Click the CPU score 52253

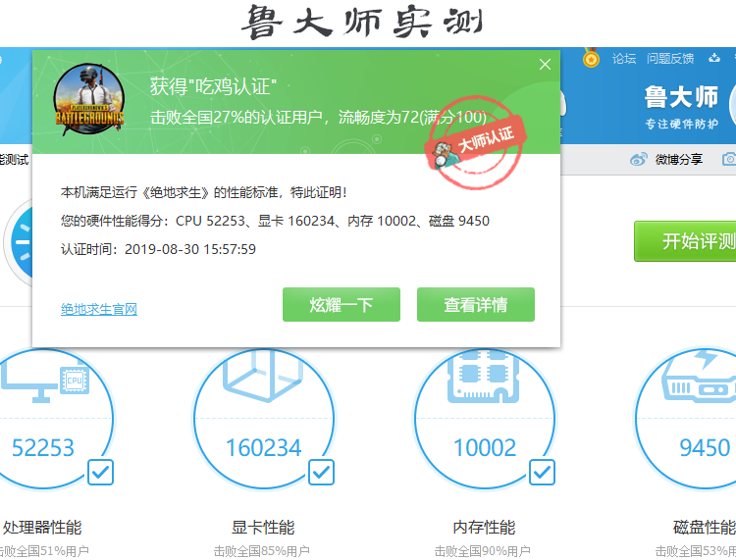coord(43,448)
